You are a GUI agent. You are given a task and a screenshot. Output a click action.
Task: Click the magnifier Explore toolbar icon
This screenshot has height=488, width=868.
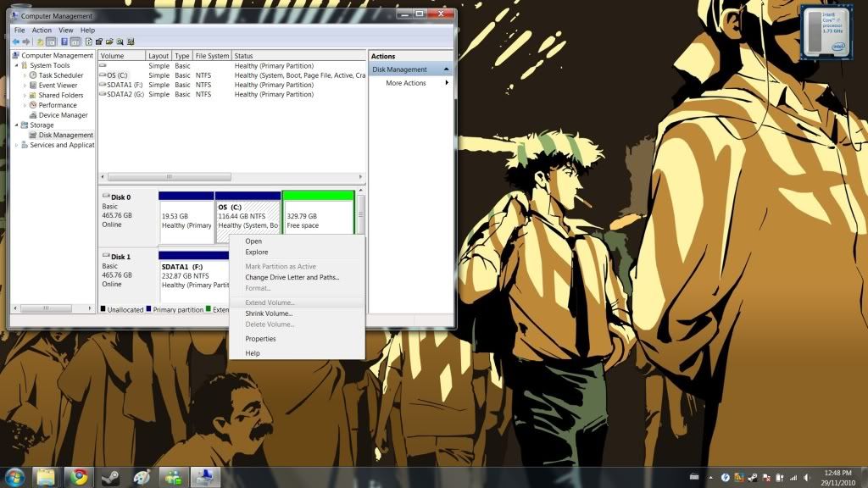[x=120, y=42]
